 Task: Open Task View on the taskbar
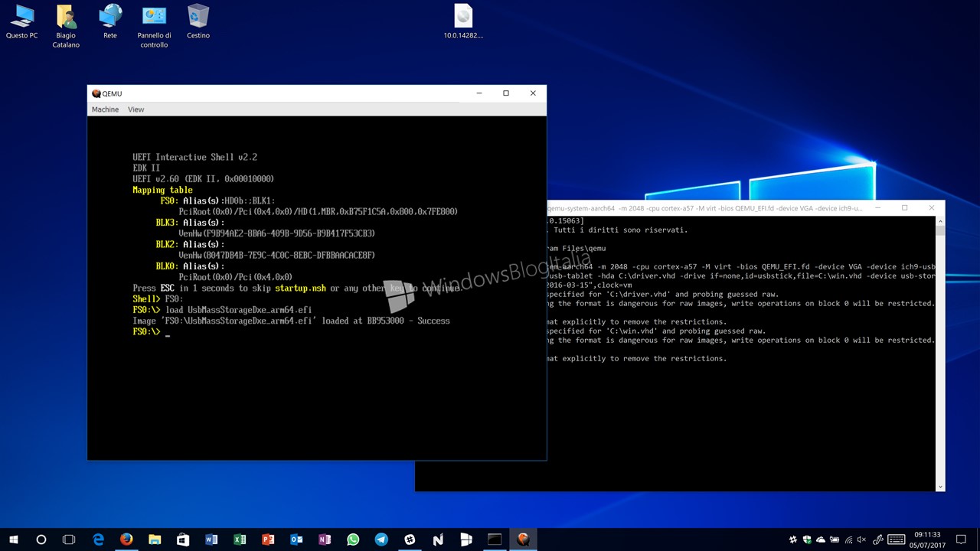69,540
